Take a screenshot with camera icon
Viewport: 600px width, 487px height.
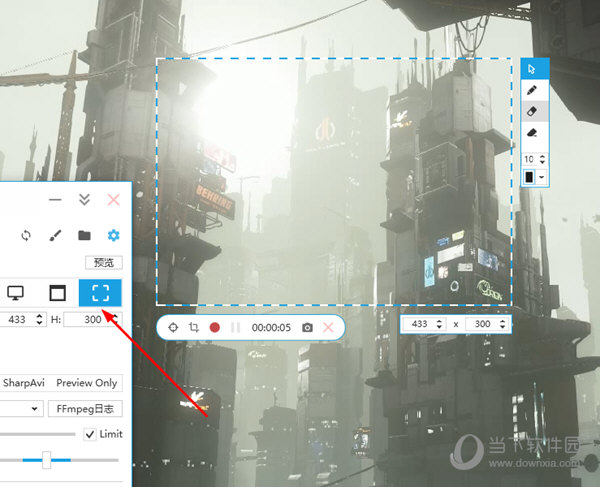tap(307, 327)
